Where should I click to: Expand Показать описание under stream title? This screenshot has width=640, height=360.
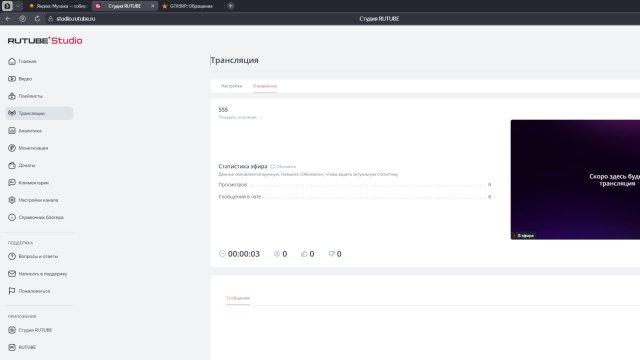pos(240,118)
